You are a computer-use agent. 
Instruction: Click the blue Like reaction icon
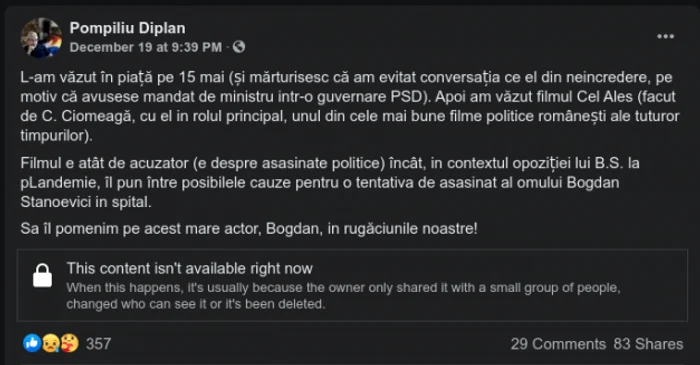(32, 343)
